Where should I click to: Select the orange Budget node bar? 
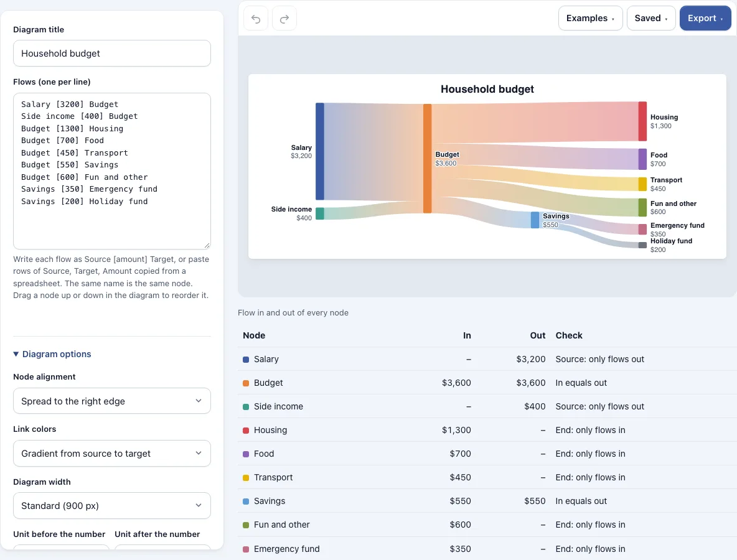pos(427,159)
